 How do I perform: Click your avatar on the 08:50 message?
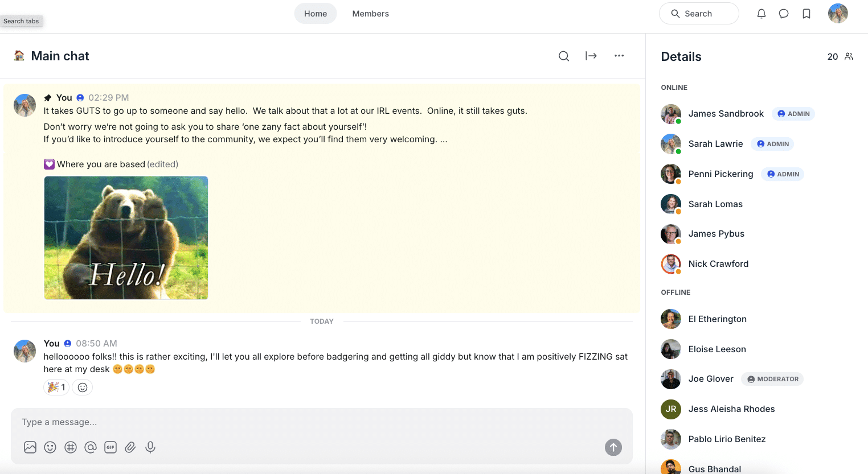[24, 351]
